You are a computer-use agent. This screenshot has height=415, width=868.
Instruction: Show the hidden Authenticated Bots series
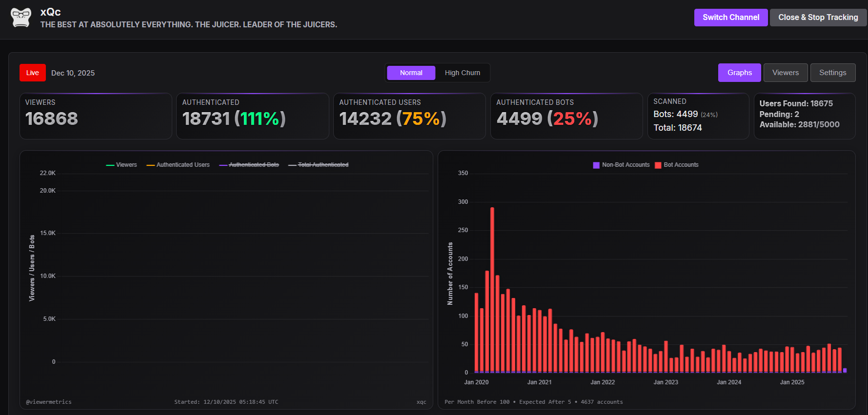pyautogui.click(x=249, y=165)
